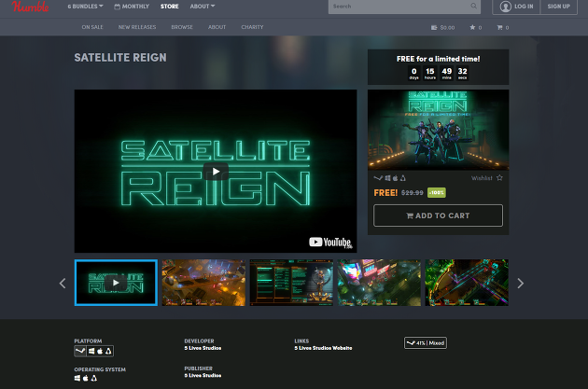Screen dimensions: 588x389
Task: Open the Bundles dropdown menu
Action: tap(85, 7)
